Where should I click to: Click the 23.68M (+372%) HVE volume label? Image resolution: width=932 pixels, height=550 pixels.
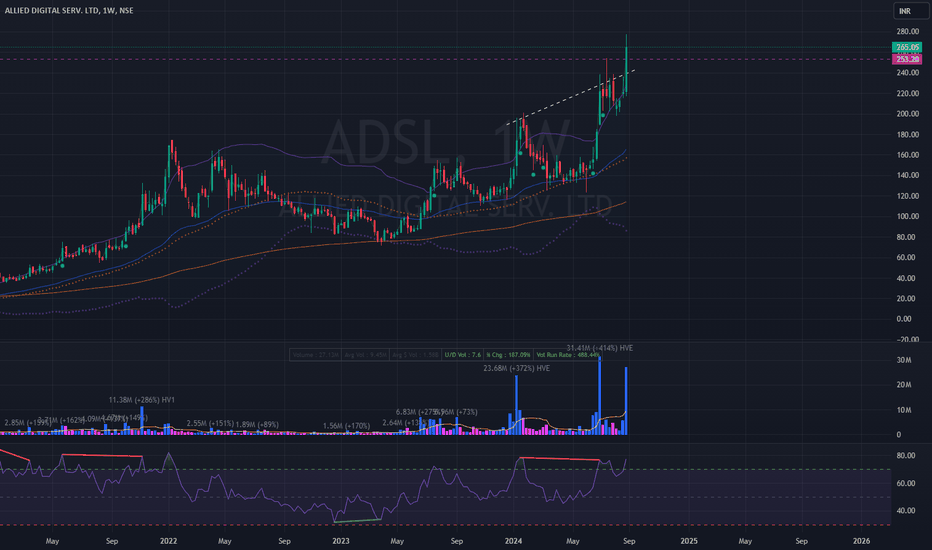click(x=517, y=369)
